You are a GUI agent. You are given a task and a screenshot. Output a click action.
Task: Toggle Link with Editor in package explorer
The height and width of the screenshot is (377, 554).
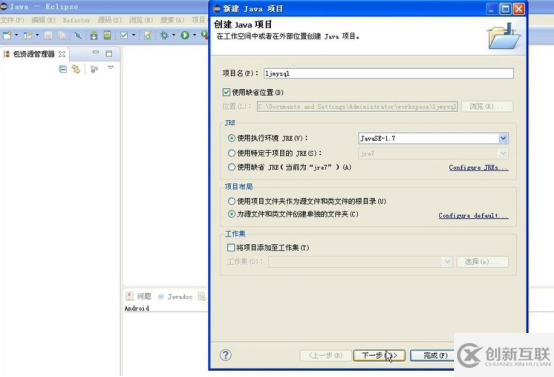pyautogui.click(x=76, y=69)
